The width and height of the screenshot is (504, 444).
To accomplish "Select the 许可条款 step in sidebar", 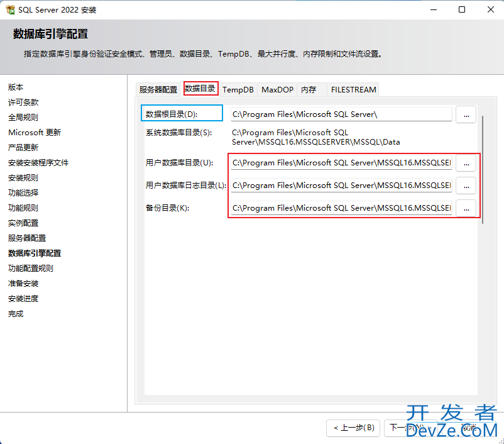I will click(23, 103).
